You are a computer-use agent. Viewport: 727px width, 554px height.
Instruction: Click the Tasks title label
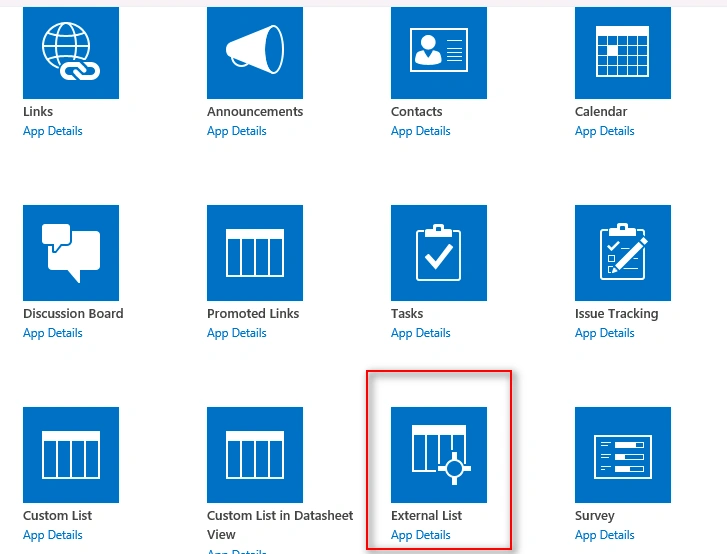(407, 314)
